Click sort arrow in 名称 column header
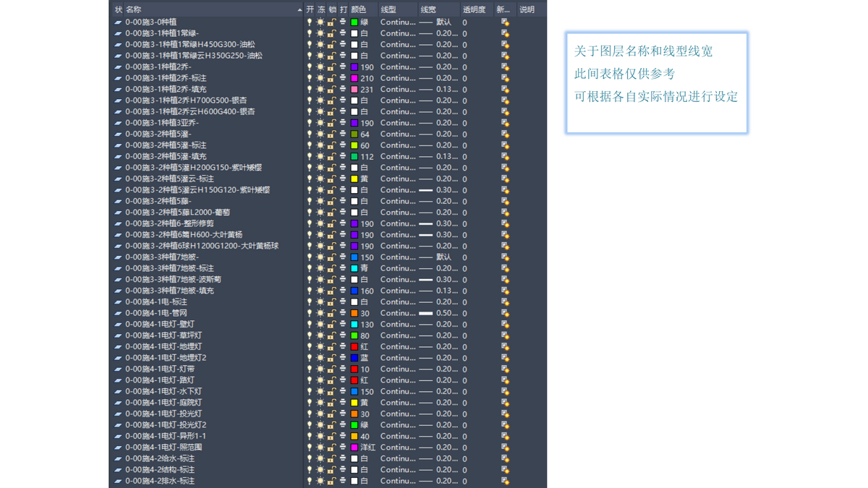 pos(299,10)
